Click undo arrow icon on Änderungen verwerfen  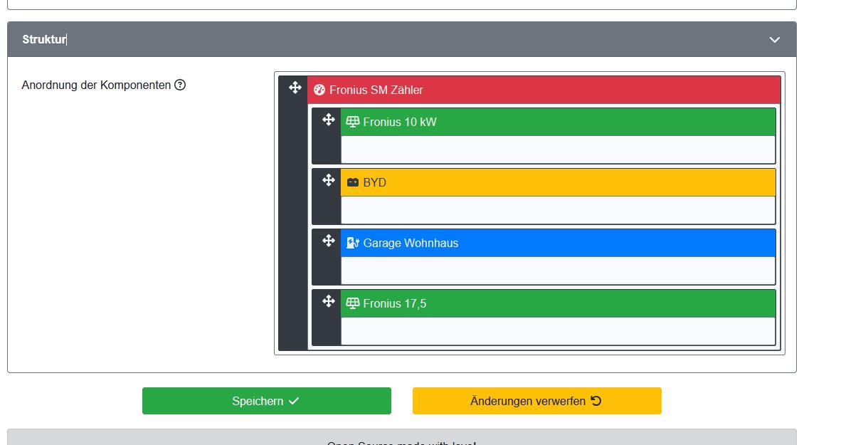click(x=596, y=401)
